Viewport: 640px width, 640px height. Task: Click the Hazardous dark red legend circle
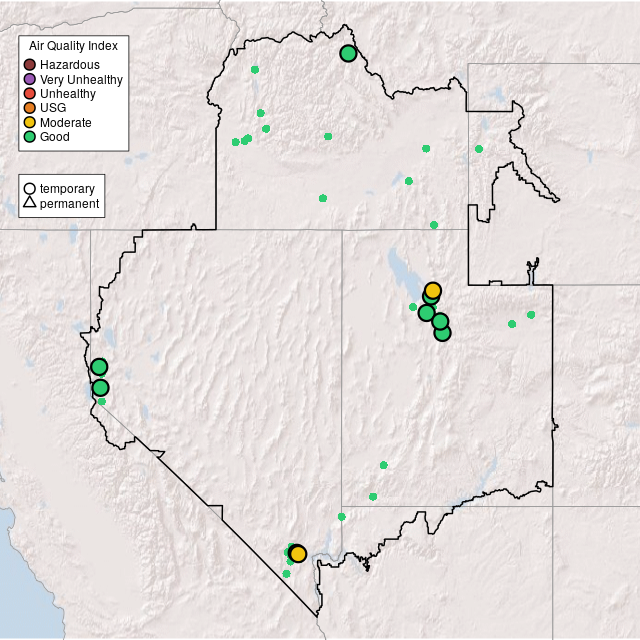[x=30, y=65]
